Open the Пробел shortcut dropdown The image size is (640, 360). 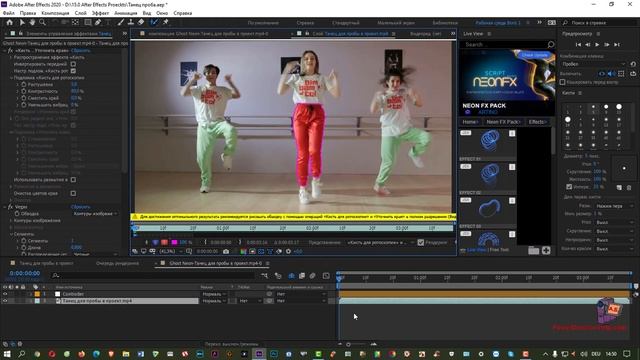593,64
